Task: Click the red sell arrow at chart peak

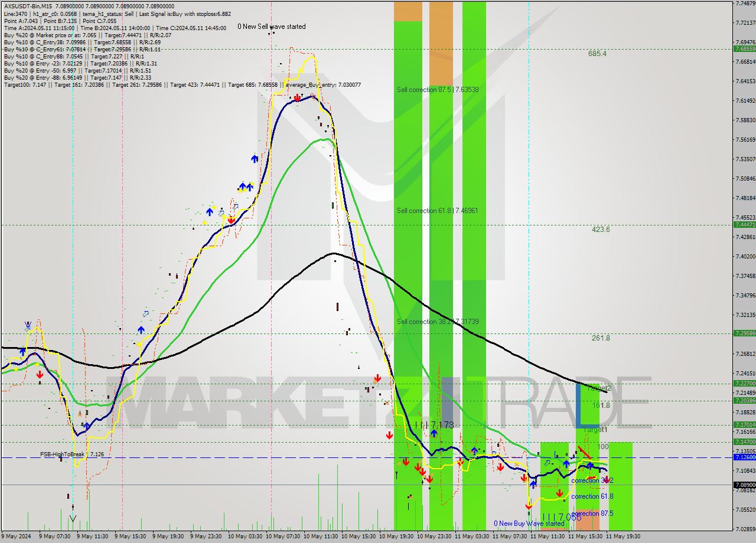Action: pyautogui.click(x=297, y=97)
